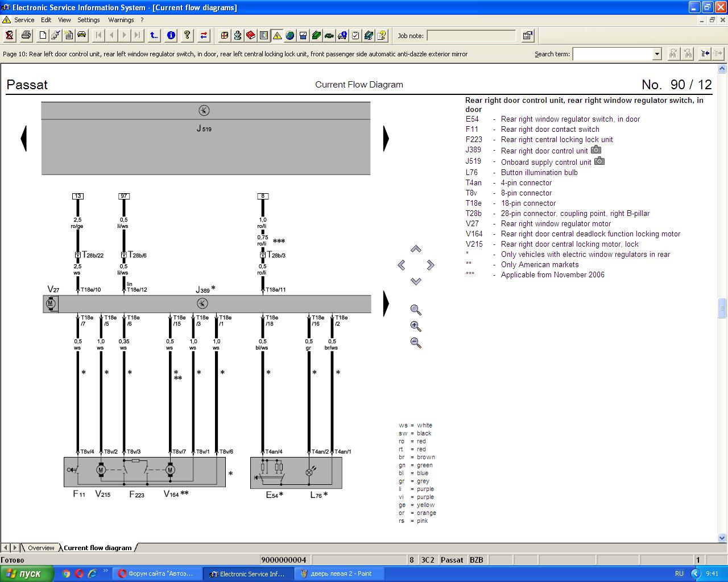Pan diagram up with the up chevron
The width and height of the screenshot is (728, 582).
[416, 249]
